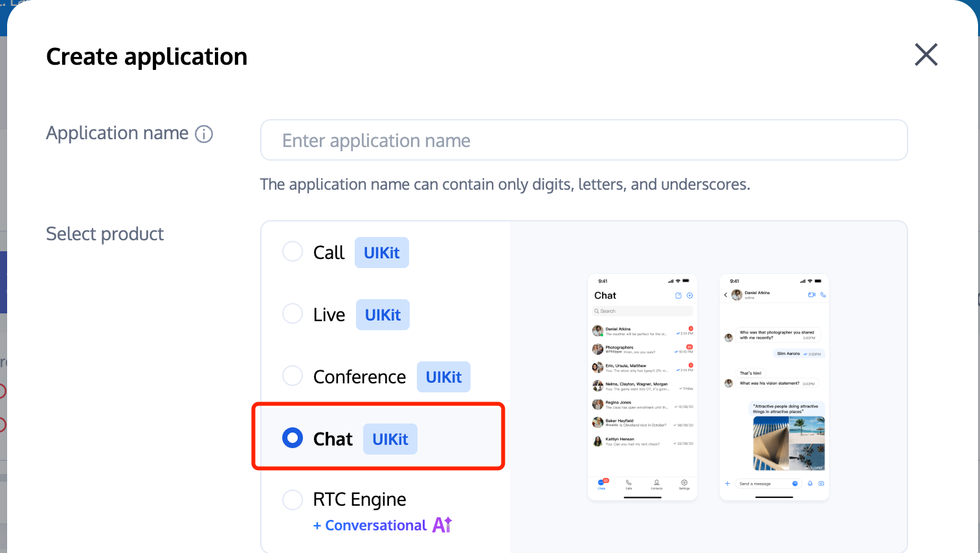Choose the Conference product option
This screenshot has width=980, height=553.
pyautogui.click(x=293, y=376)
